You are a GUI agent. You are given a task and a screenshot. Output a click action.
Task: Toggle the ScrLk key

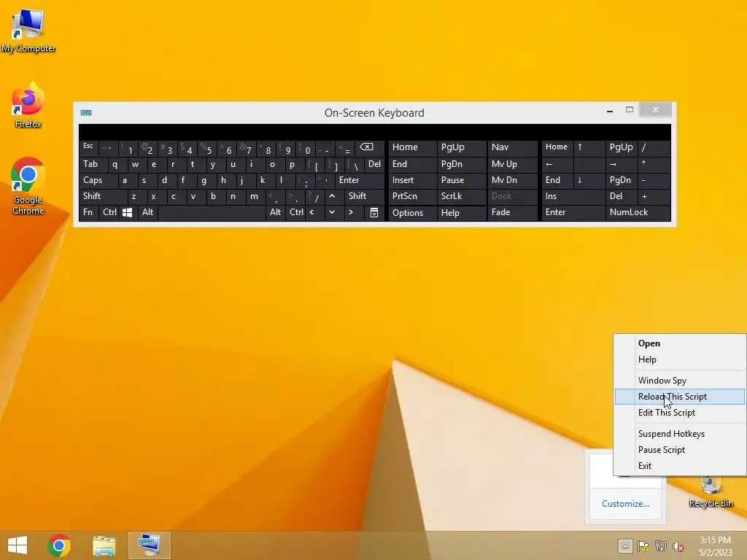tap(461, 196)
